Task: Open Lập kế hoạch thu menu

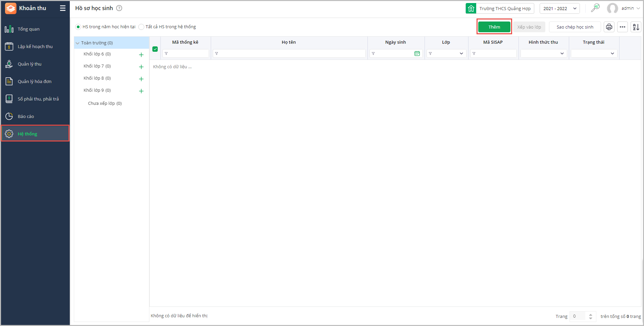Action: coord(35,46)
